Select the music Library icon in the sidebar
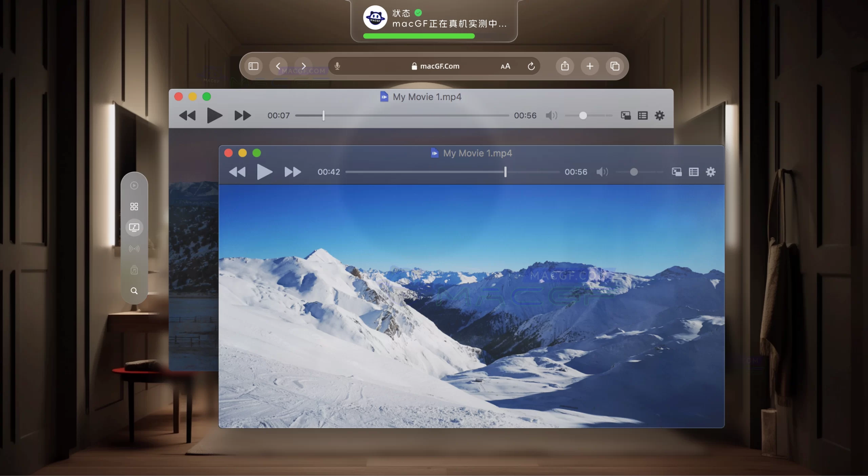The image size is (868, 476). (134, 270)
